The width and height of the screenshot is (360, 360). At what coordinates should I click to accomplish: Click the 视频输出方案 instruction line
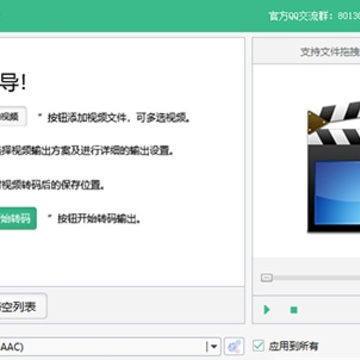(87, 151)
